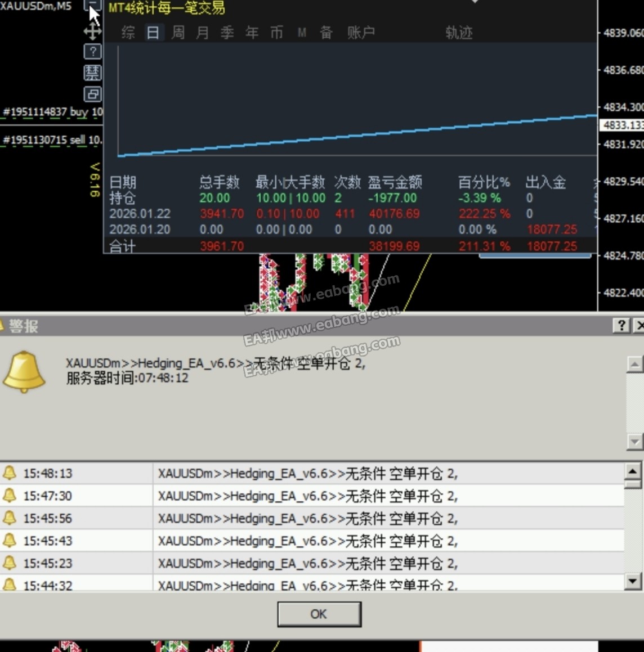Click the bell icon beside 15:45:56
The height and width of the screenshot is (652, 644).
point(10,518)
